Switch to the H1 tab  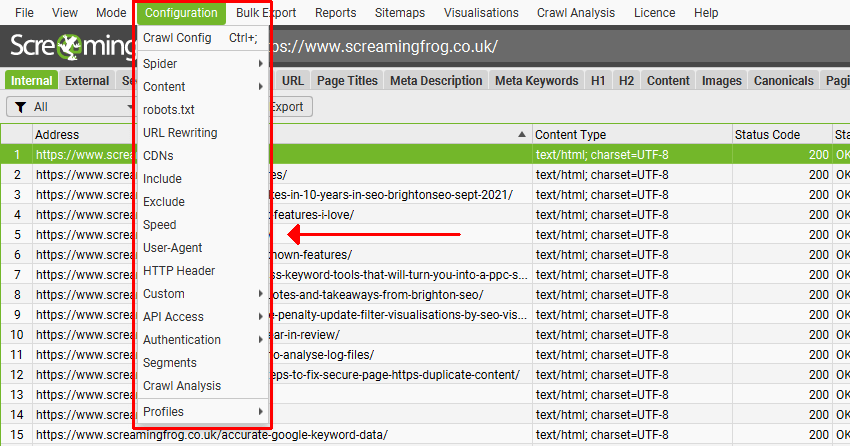click(598, 80)
